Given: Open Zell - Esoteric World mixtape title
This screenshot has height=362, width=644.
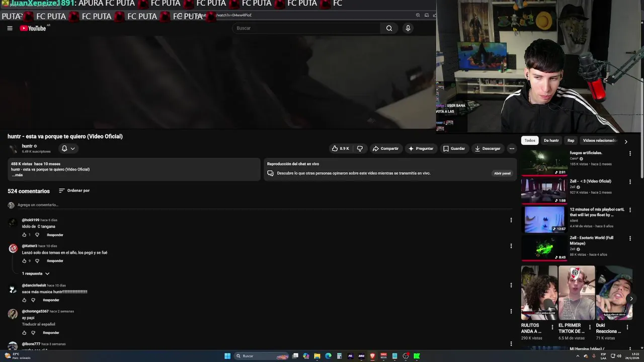Looking at the screenshot, I should pyautogui.click(x=592, y=240).
